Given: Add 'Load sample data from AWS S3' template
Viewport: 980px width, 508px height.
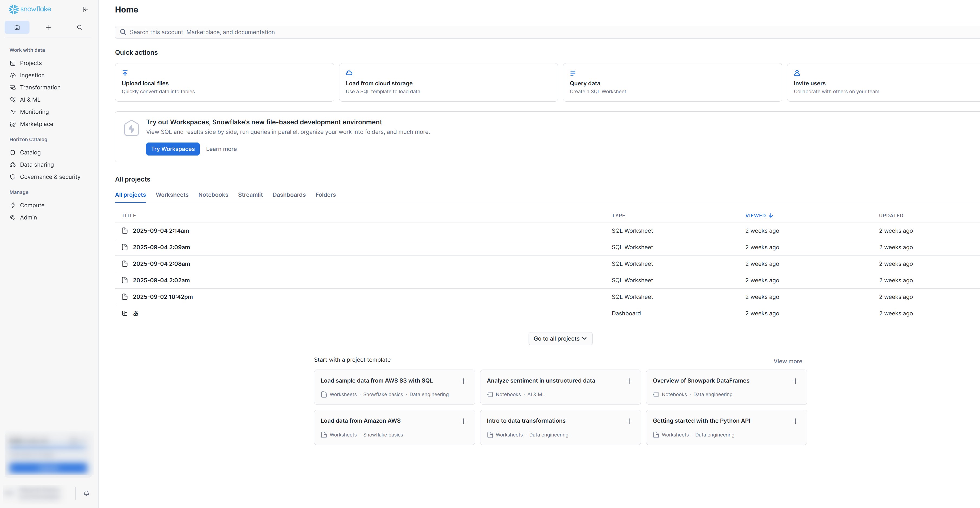Looking at the screenshot, I should 463,381.
